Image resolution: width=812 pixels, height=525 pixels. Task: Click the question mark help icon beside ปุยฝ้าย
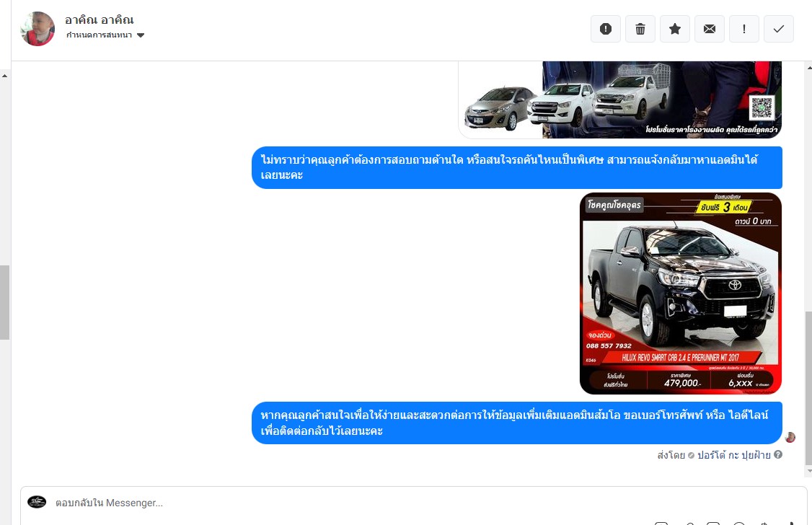pyautogui.click(x=778, y=454)
